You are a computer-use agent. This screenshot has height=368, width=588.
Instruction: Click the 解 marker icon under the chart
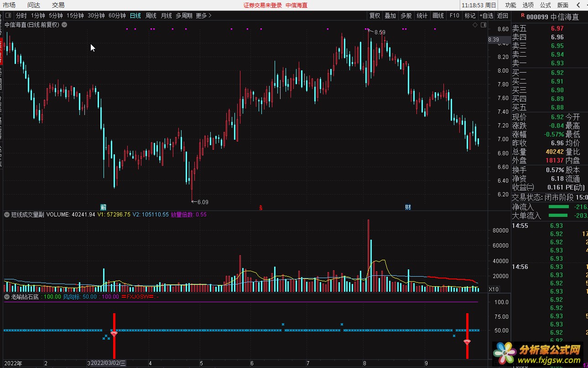tap(103, 207)
